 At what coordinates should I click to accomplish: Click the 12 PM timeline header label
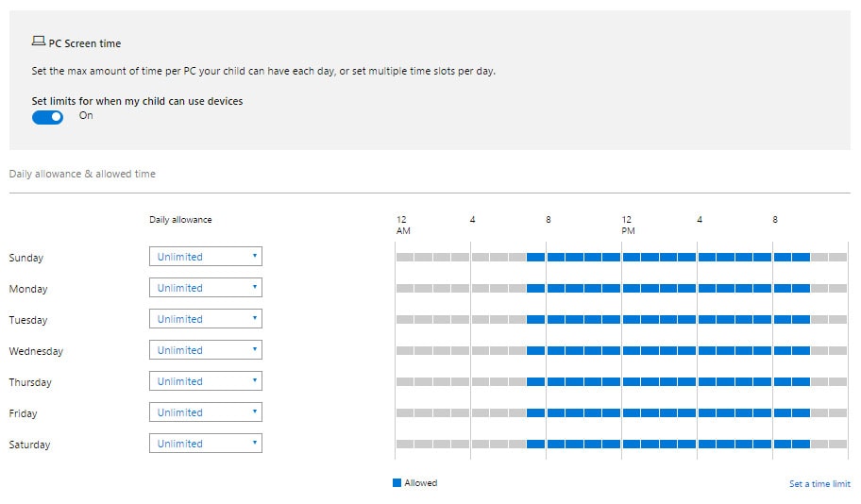(628, 225)
